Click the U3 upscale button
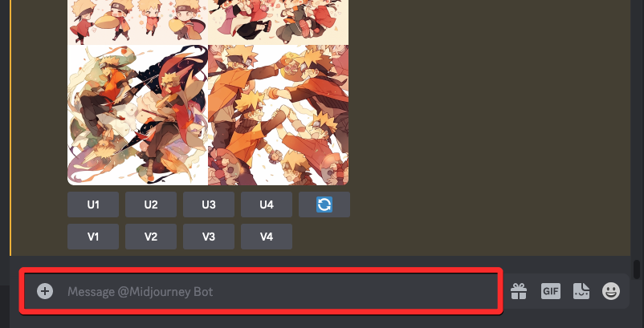This screenshot has height=328, width=644. [209, 204]
